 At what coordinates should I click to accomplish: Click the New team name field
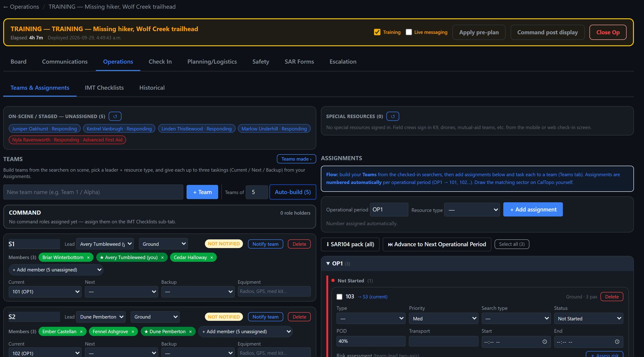(x=93, y=192)
